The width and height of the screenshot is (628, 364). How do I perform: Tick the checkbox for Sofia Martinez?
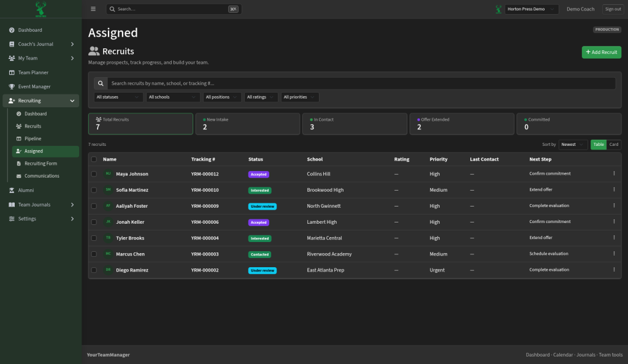click(94, 190)
